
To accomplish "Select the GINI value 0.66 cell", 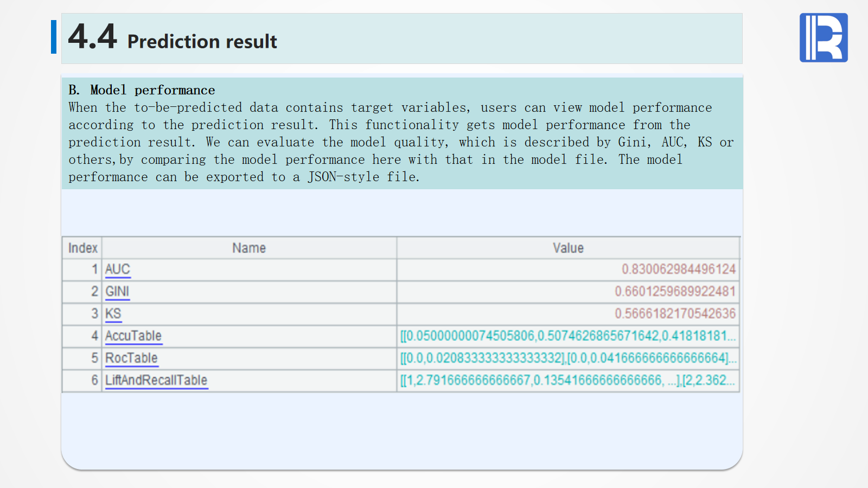I will [x=675, y=292].
